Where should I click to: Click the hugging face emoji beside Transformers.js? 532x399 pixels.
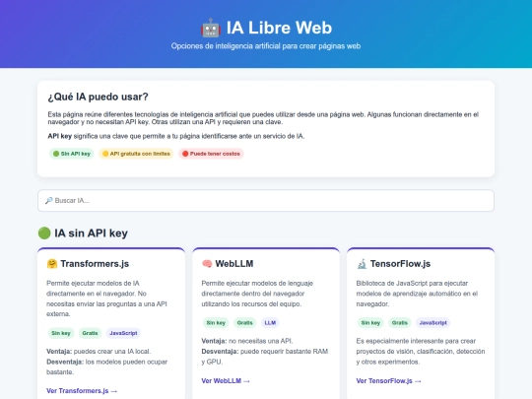click(52, 264)
